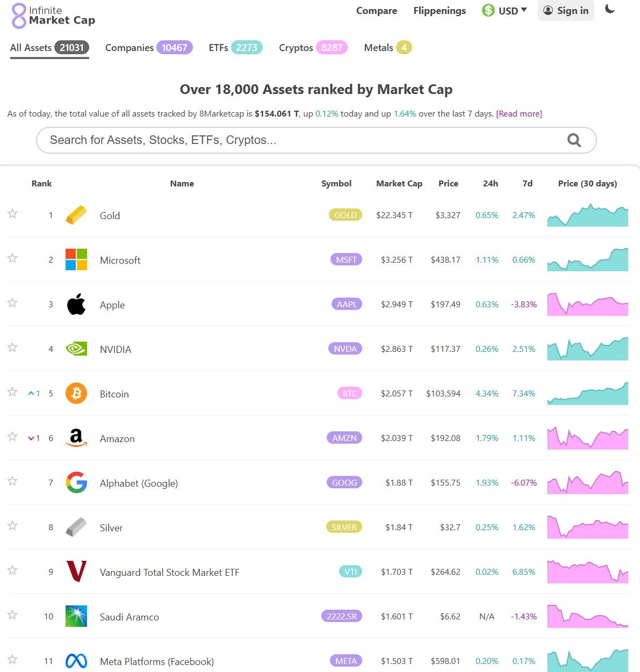The image size is (640, 672).
Task: Click the Bitcoin logo icon
Action: pyautogui.click(x=76, y=394)
